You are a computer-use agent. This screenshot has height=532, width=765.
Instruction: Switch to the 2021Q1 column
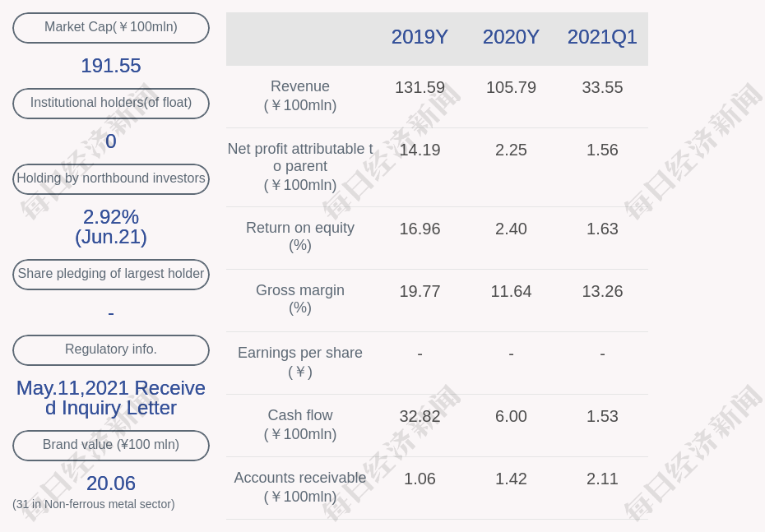pos(602,37)
